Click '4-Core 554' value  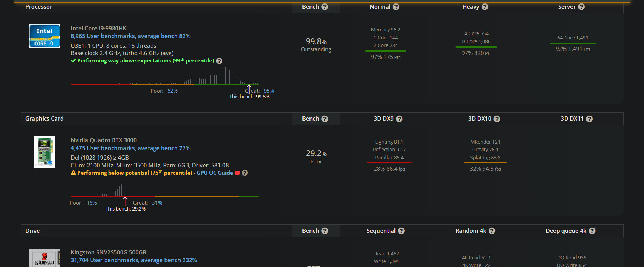[476, 33]
